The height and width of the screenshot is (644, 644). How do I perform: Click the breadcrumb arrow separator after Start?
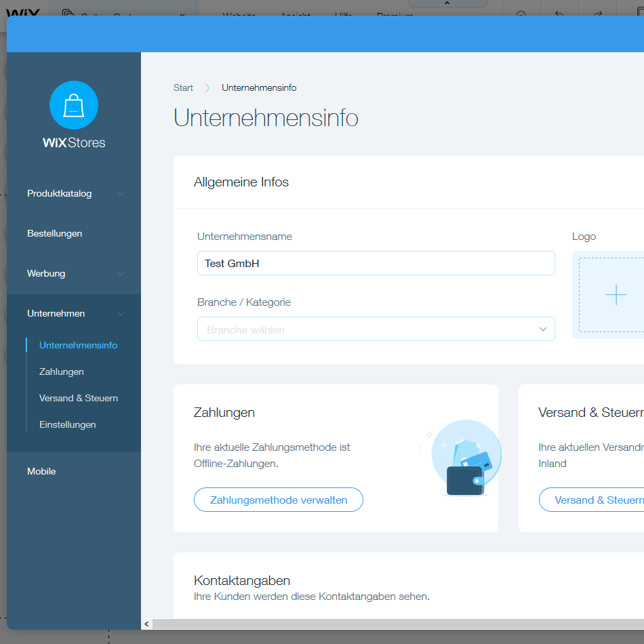coord(207,88)
